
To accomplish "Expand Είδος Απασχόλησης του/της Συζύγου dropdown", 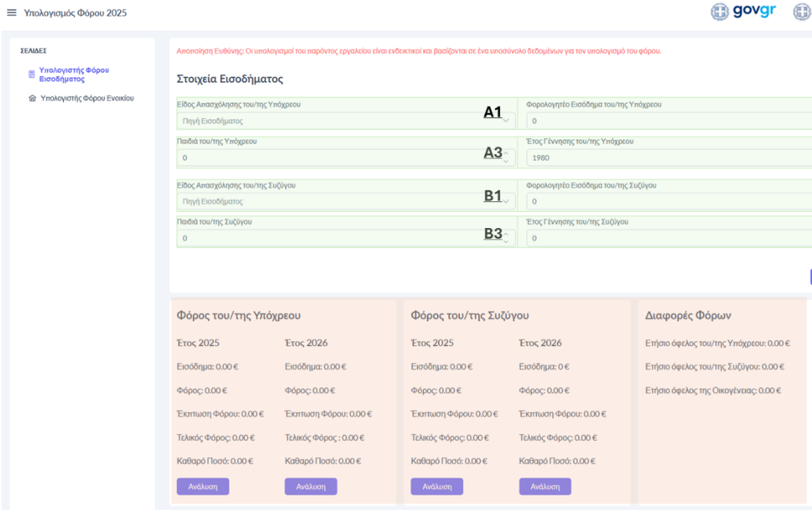I will [345, 201].
